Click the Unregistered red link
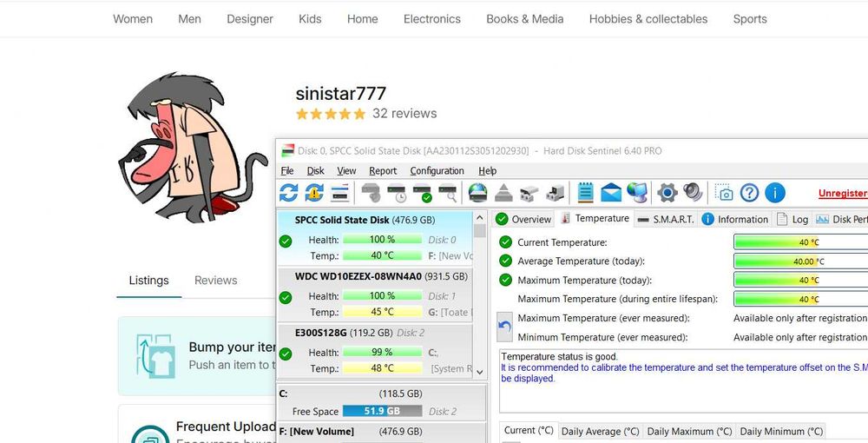Image resolution: width=868 pixels, height=443 pixels. click(843, 193)
